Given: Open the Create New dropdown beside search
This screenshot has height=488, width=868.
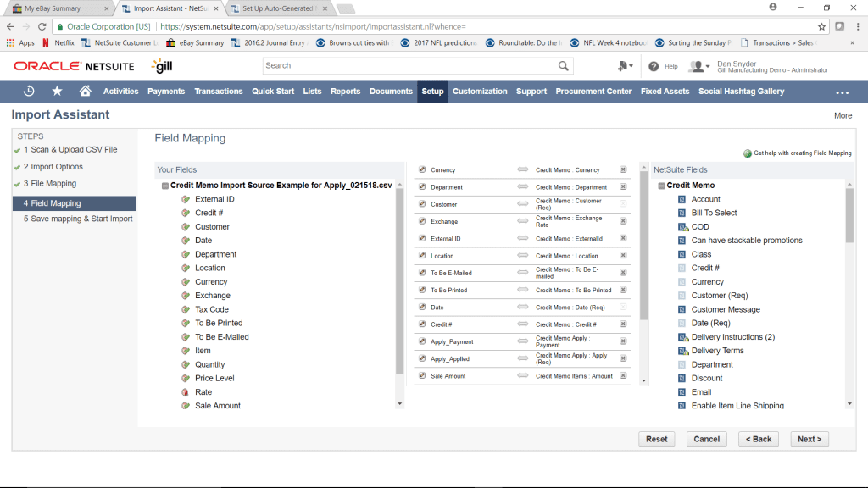Looking at the screenshot, I should tap(626, 66).
